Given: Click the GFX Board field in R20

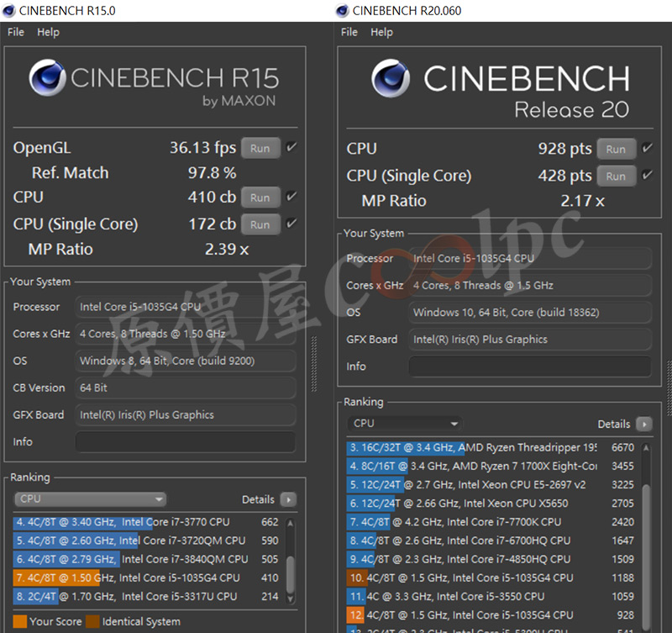Looking at the screenshot, I should click(x=530, y=340).
